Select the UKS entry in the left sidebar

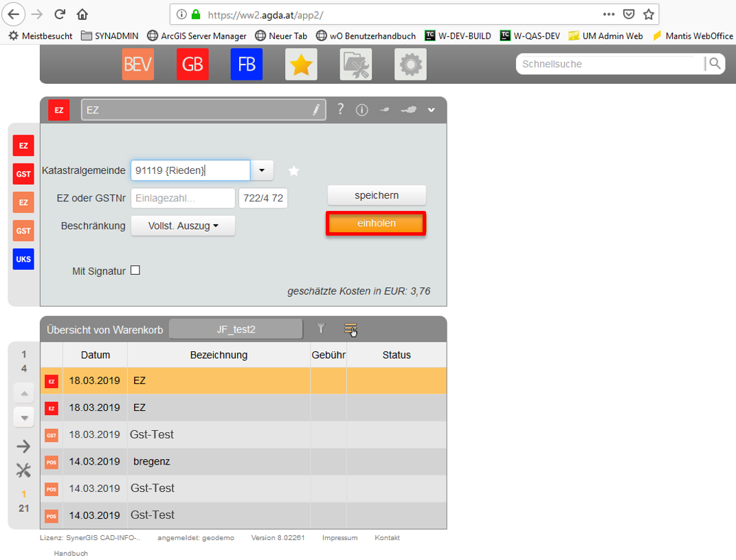[x=23, y=259]
